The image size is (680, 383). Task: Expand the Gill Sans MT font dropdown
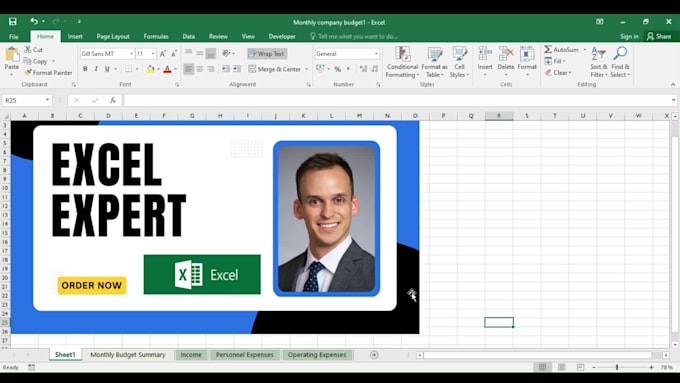(x=131, y=54)
